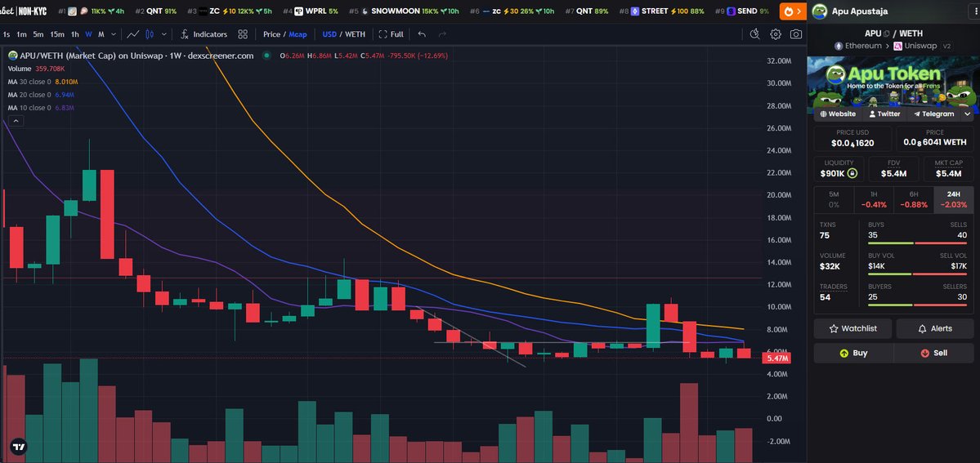
Task: Select the 24H stats tab
Action: [954, 199]
